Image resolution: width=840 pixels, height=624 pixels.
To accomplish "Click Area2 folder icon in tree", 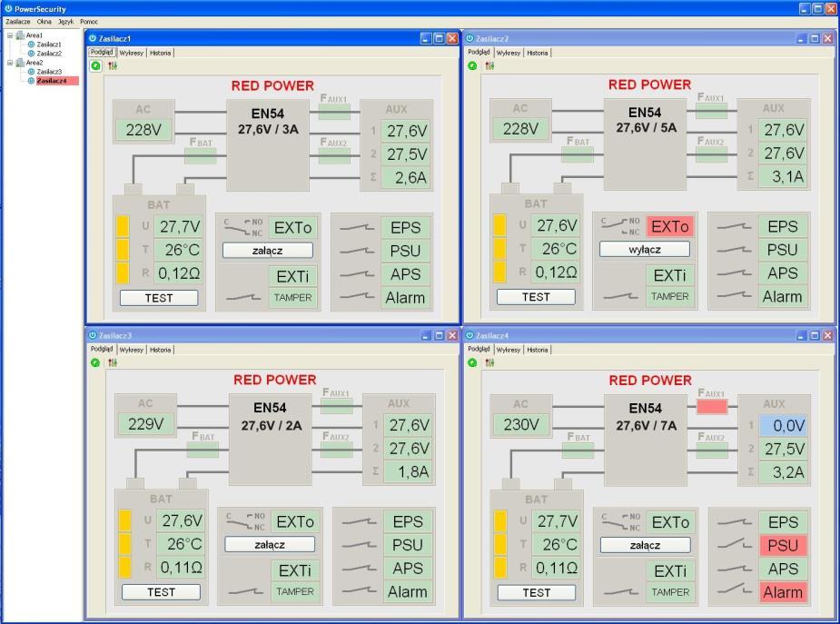I will (20, 63).
